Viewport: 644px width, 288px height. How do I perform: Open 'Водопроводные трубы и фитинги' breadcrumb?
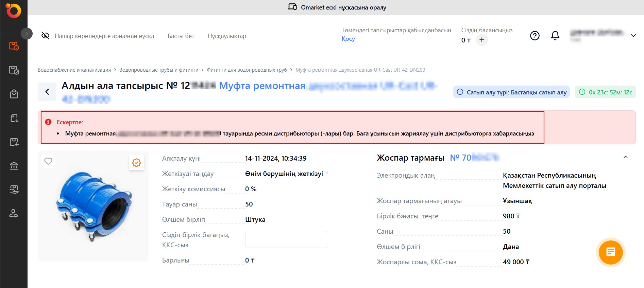159,70
